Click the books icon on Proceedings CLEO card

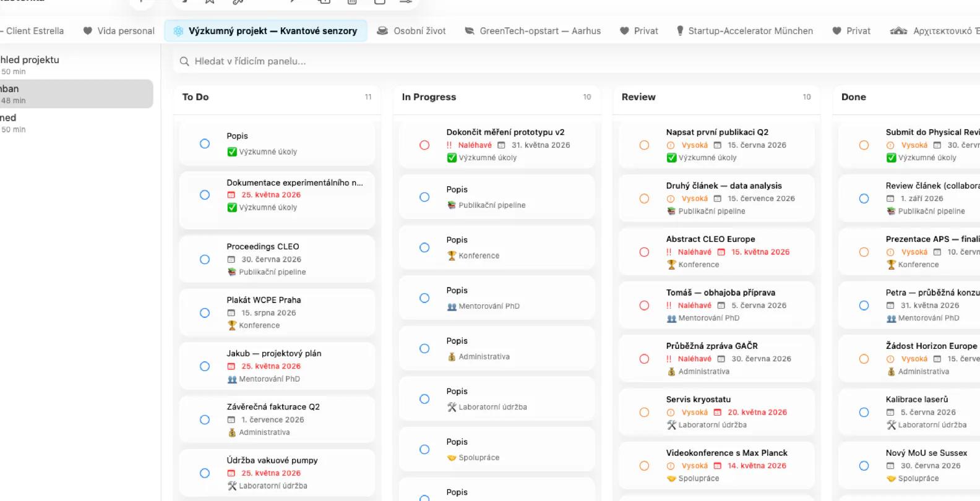coord(232,272)
